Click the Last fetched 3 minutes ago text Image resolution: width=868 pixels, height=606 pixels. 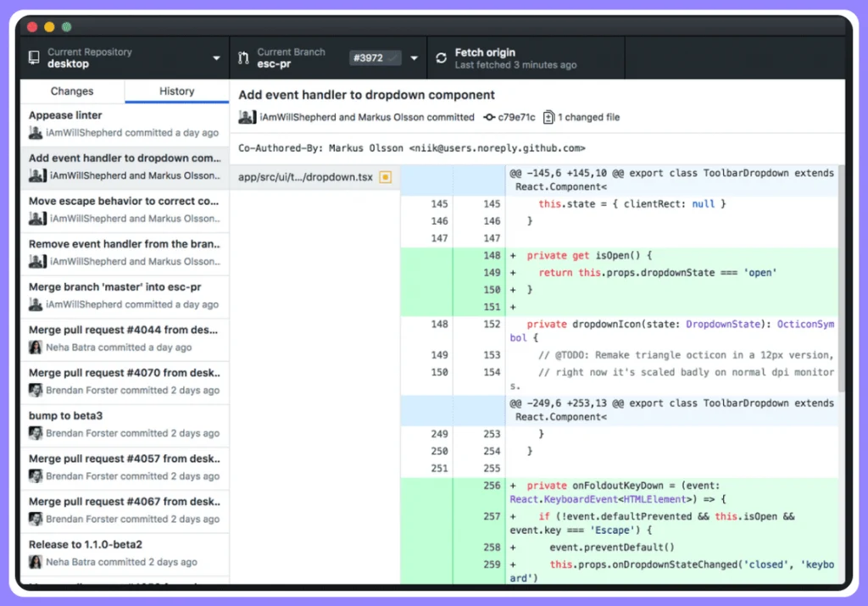click(515, 65)
